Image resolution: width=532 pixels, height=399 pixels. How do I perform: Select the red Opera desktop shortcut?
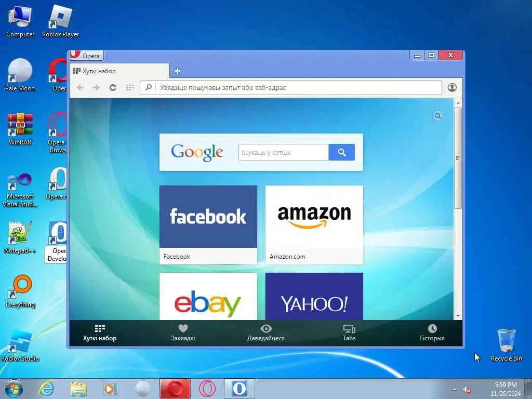coord(58,75)
